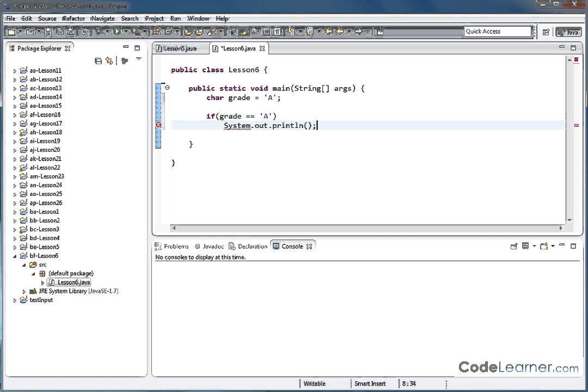Click the Print toolbar icon
The image size is (588, 392).
click(x=70, y=32)
